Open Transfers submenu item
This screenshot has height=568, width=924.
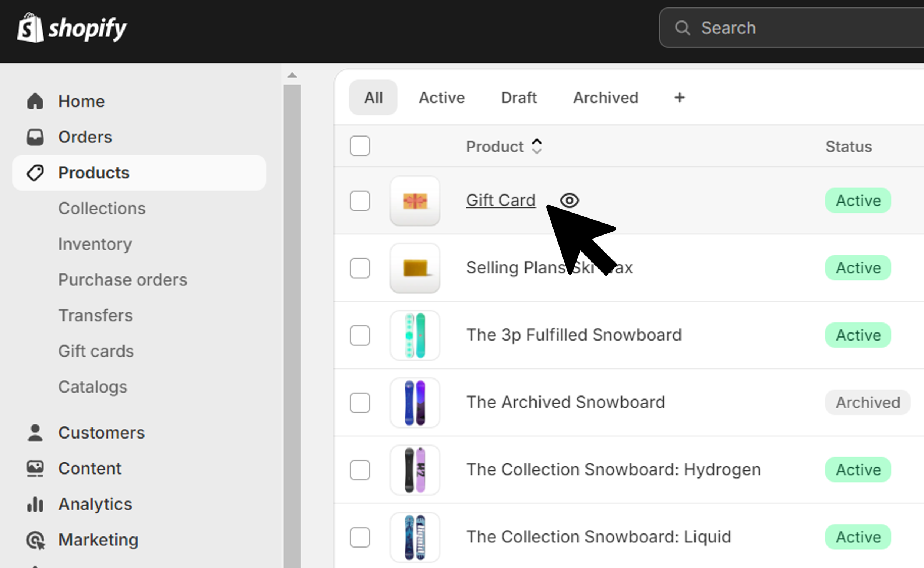(95, 316)
